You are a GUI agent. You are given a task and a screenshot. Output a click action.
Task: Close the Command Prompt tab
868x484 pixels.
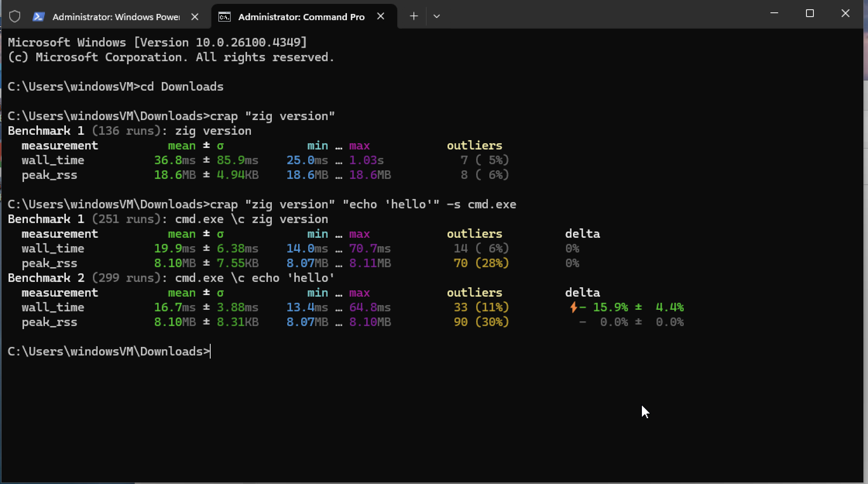pyautogui.click(x=381, y=16)
